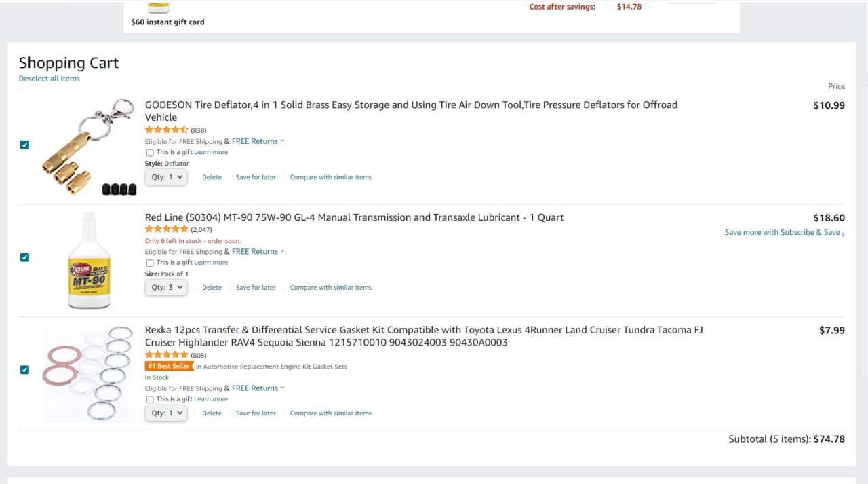Save the Rexka Gasket Kit for later

[x=256, y=413]
